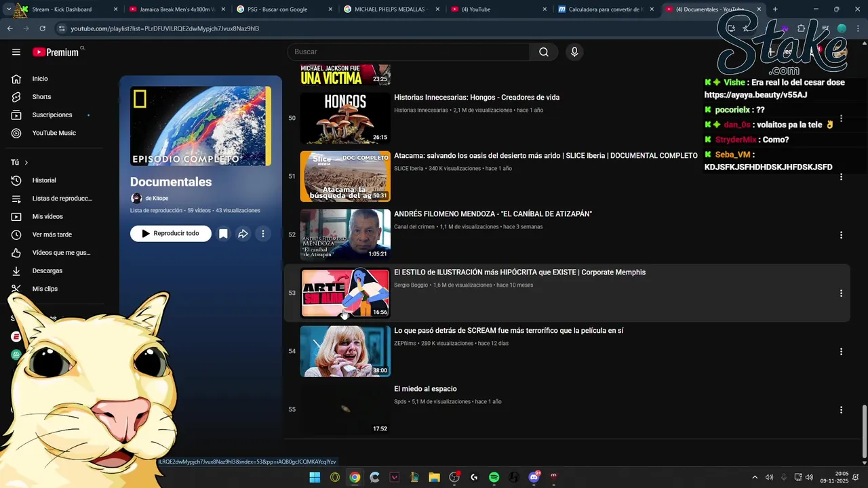Open OBS from the taskbar
This screenshot has height=488, width=868.
point(454,477)
